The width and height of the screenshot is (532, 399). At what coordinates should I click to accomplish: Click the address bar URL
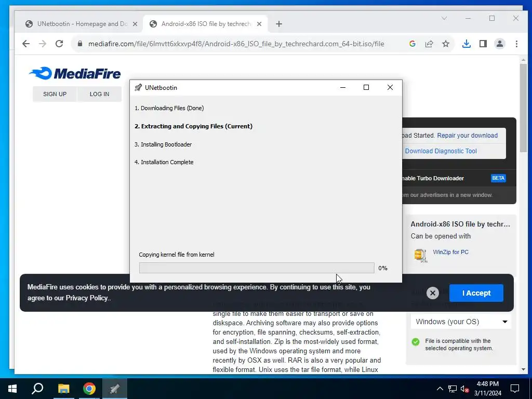point(236,44)
